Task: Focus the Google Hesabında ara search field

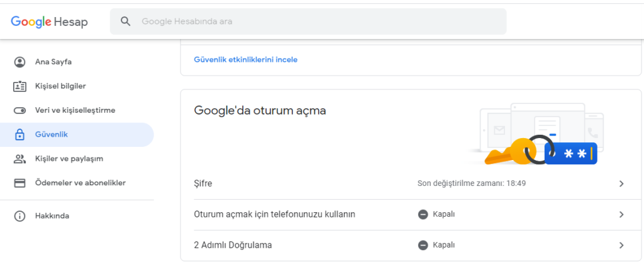Action: pyautogui.click(x=308, y=21)
